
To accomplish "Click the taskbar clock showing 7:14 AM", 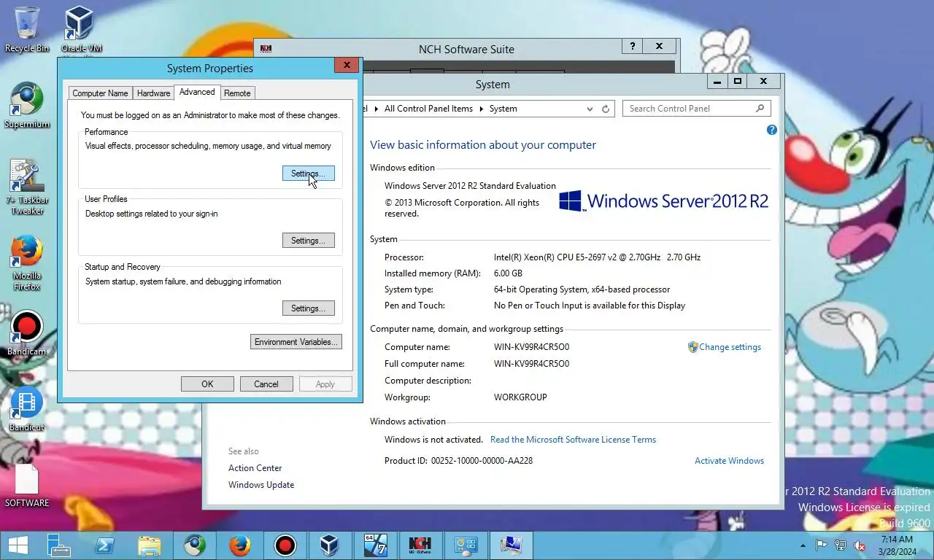I will point(897,545).
